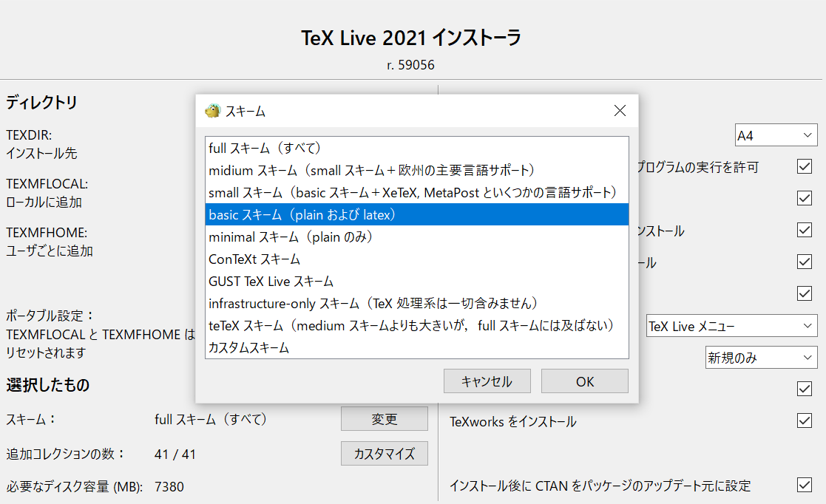The height and width of the screenshot is (504, 826).
Task: Click the 変更 button beside スキーム
Action: click(x=384, y=418)
